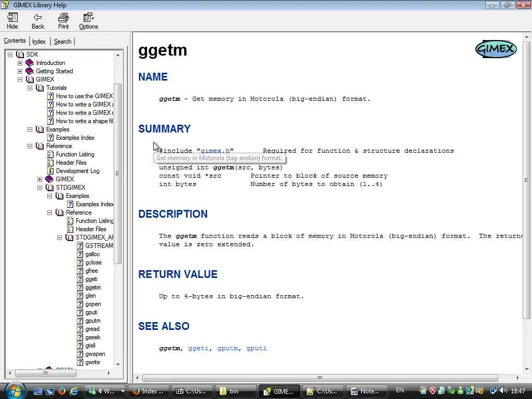532x399 pixels.
Task: Expand the Introduction node
Action: pos(20,63)
